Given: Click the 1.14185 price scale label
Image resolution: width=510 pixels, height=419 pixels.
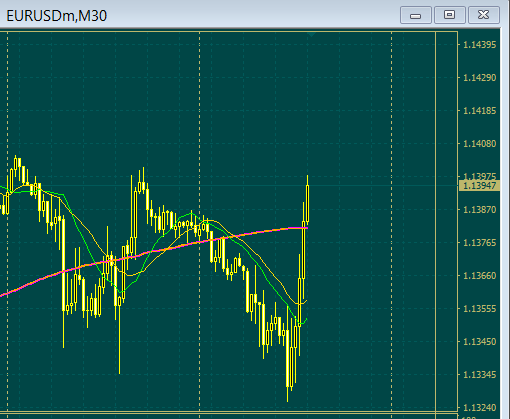Looking at the screenshot, I should (x=480, y=111).
